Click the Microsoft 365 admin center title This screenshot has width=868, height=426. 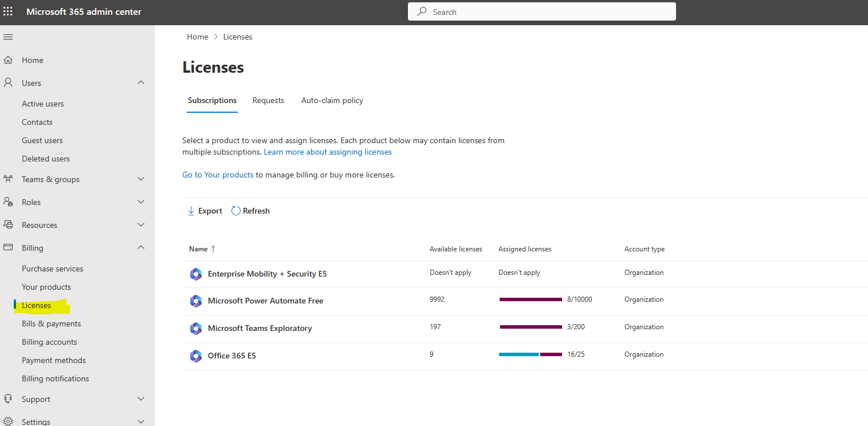(84, 11)
